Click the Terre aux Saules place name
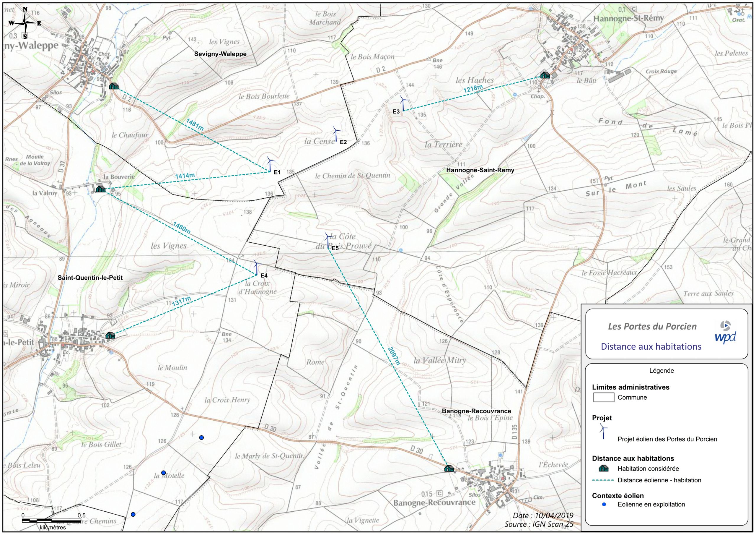756x535 pixels. (708, 293)
